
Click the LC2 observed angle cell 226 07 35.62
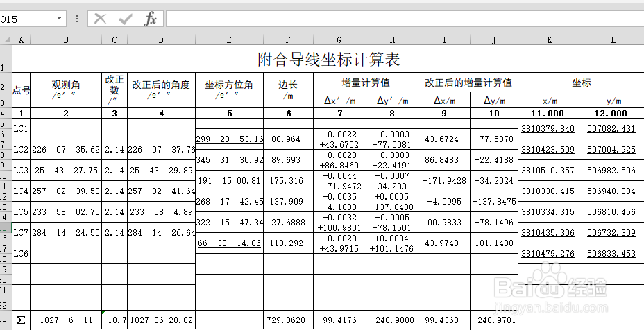pyautogui.click(x=66, y=150)
